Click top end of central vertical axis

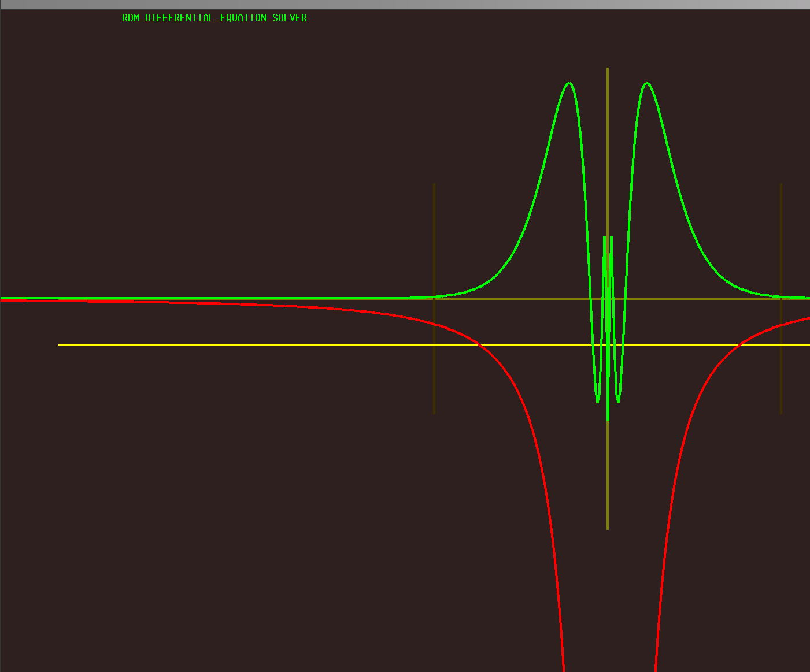[608, 69]
